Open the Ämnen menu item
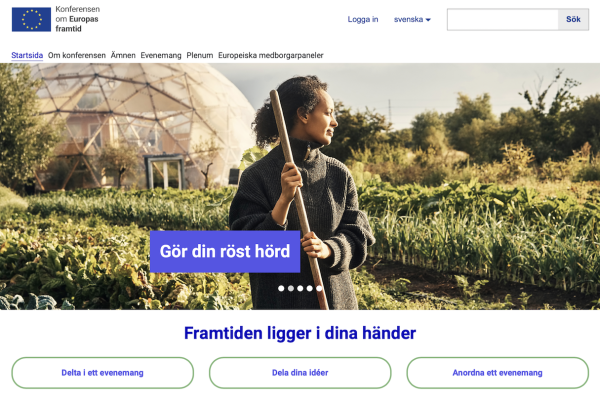The height and width of the screenshot is (400, 600). click(x=123, y=55)
